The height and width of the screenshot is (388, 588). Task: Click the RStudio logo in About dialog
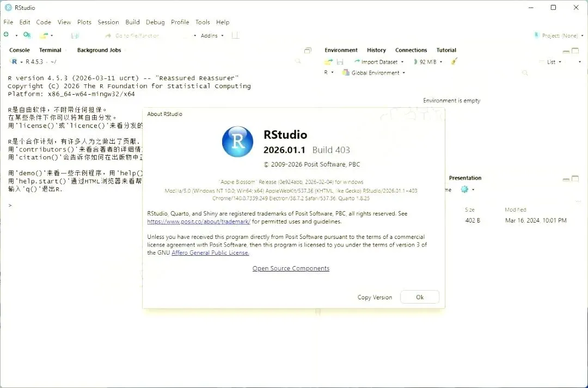pyautogui.click(x=237, y=141)
